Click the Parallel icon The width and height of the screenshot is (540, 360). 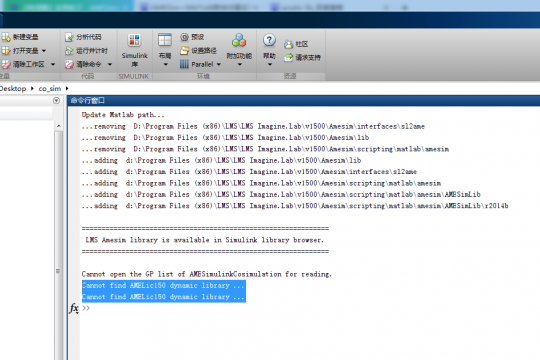coord(185,64)
